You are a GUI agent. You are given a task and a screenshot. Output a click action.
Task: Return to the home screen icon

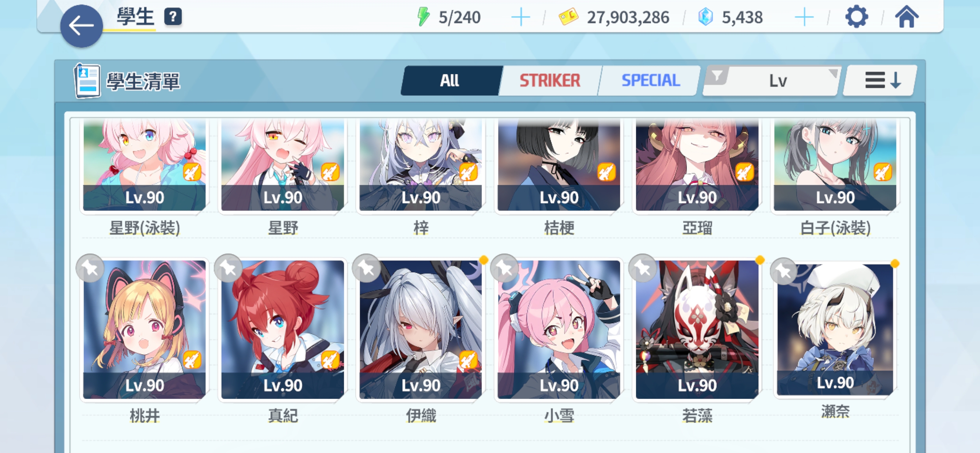pyautogui.click(x=907, y=17)
